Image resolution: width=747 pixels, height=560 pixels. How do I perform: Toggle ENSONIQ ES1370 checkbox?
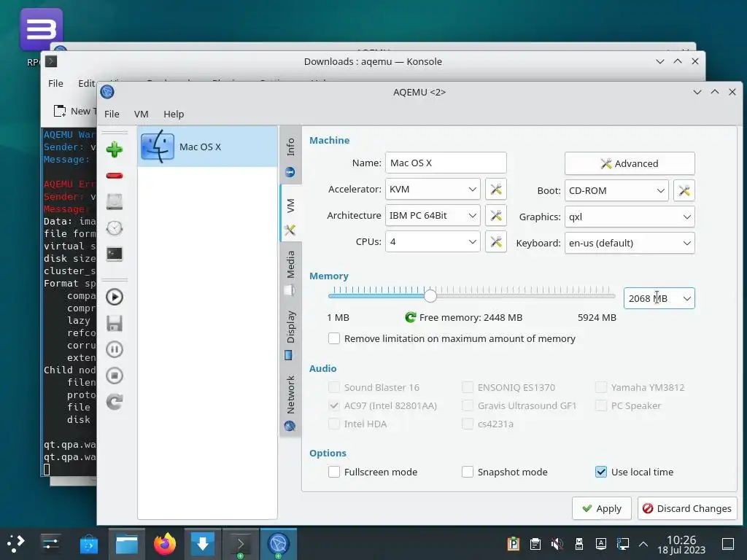point(468,387)
